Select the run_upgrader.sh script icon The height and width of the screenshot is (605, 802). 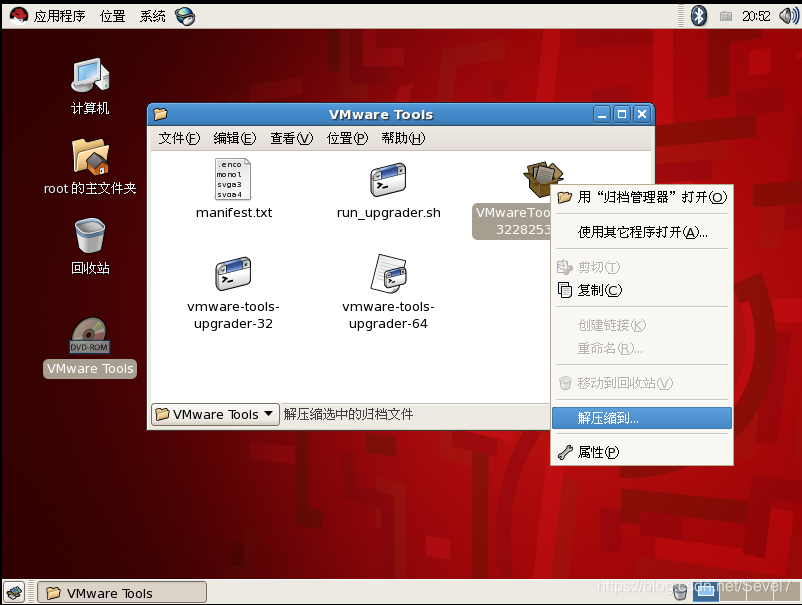(x=388, y=180)
